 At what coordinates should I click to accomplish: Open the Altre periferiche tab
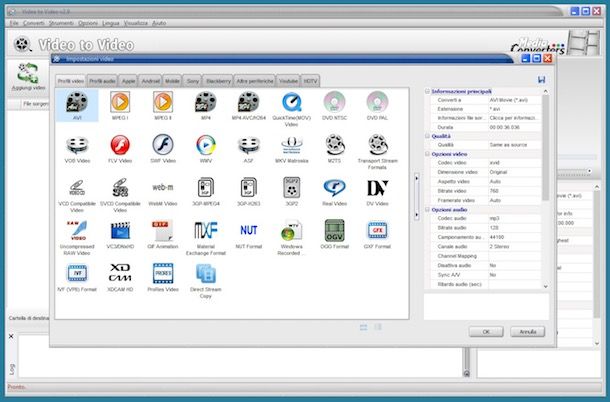(255, 81)
